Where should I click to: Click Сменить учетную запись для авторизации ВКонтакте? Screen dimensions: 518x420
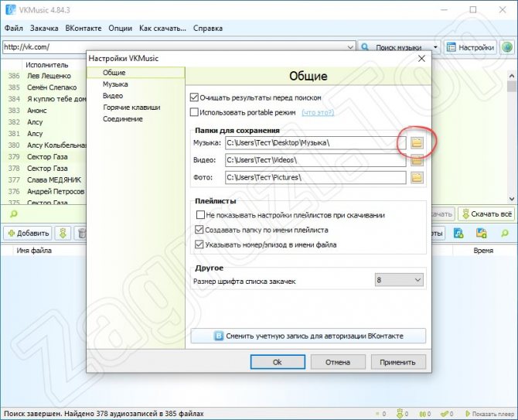pos(308,336)
